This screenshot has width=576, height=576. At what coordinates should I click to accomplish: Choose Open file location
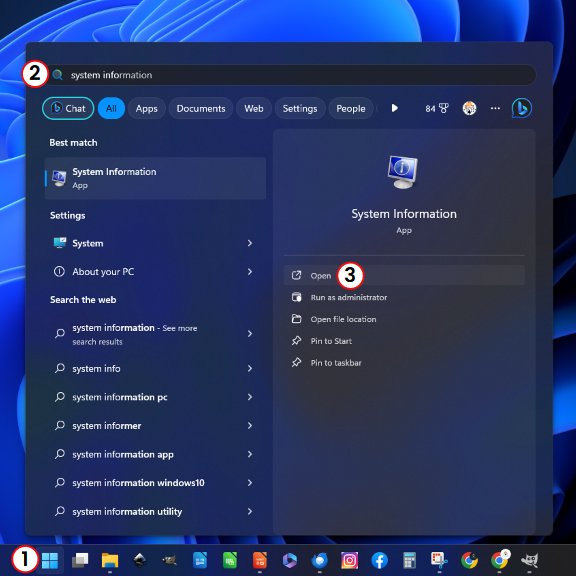(404, 319)
